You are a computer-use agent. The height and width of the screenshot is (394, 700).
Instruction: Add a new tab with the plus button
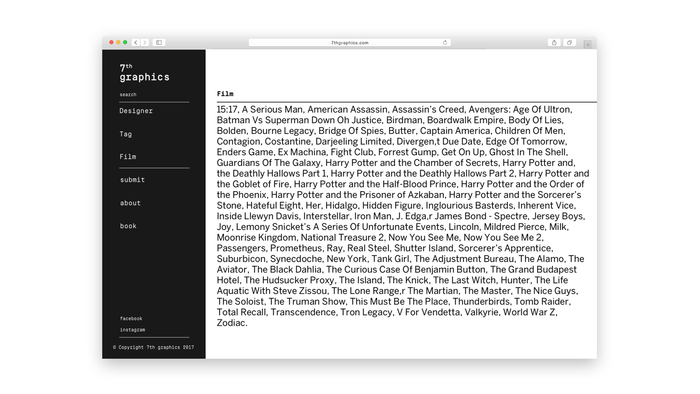tap(588, 44)
